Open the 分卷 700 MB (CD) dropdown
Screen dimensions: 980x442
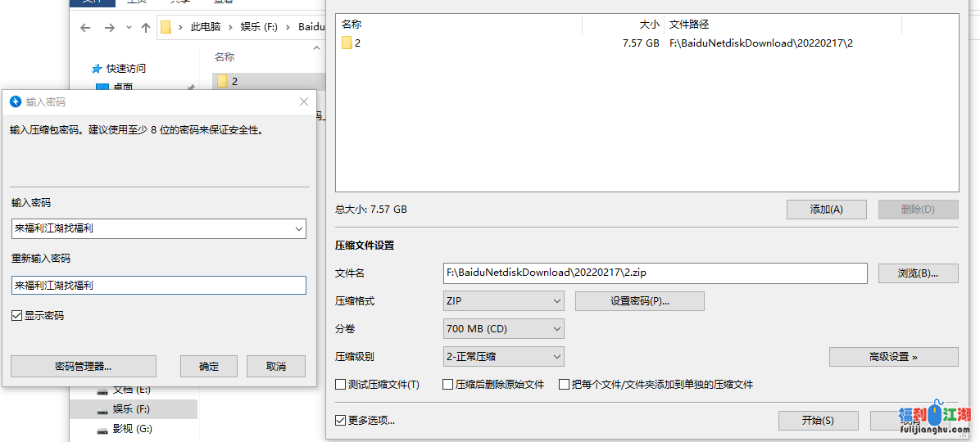point(504,329)
